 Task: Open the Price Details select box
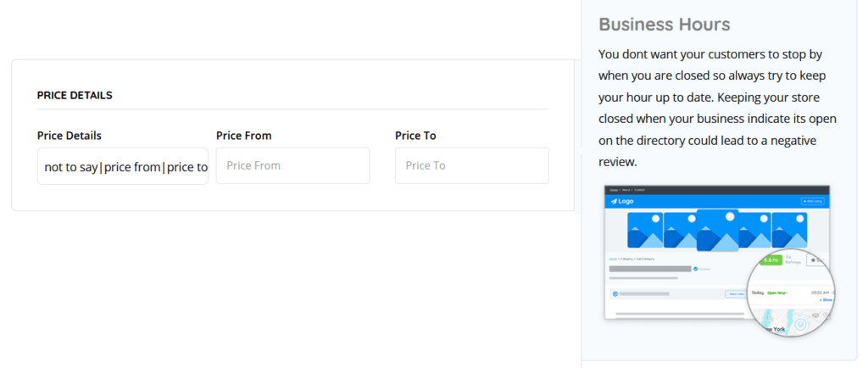[123, 166]
